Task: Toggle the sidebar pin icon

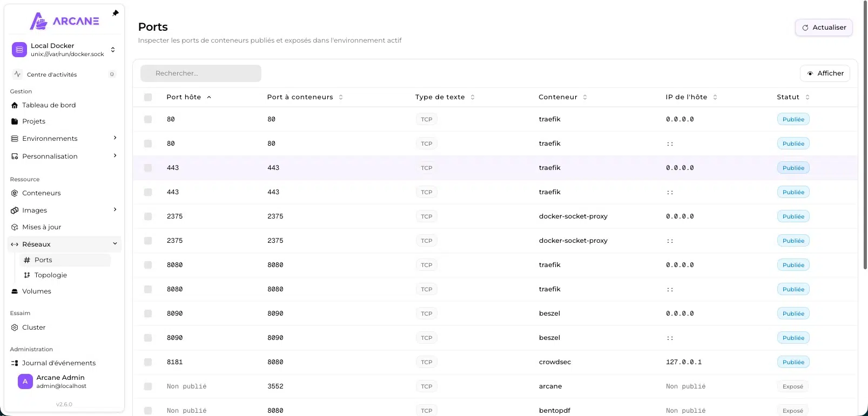Action: pos(115,13)
